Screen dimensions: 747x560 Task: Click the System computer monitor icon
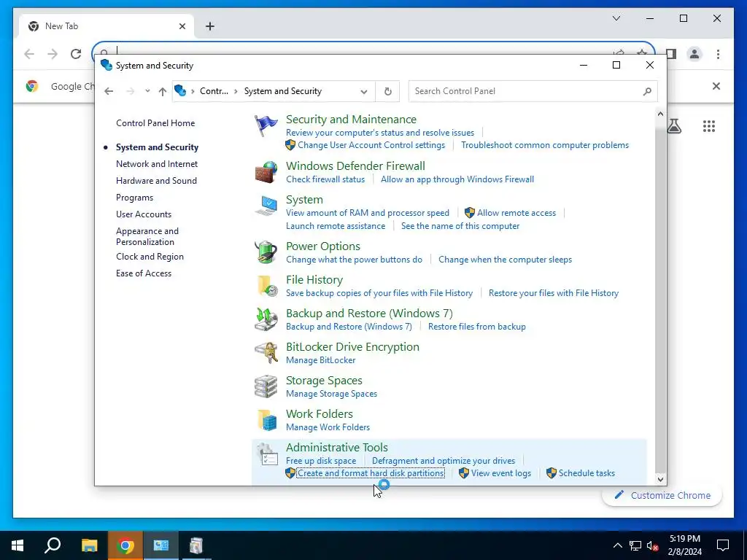click(266, 206)
